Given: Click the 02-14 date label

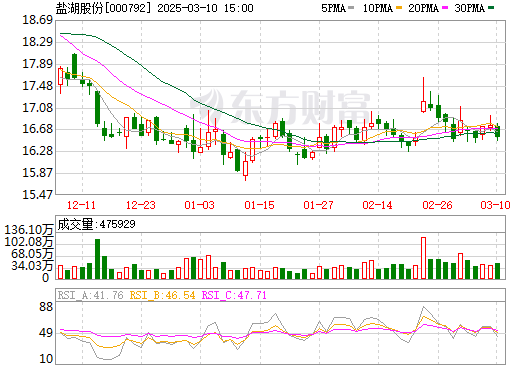Looking at the screenshot, I should pos(378,205).
